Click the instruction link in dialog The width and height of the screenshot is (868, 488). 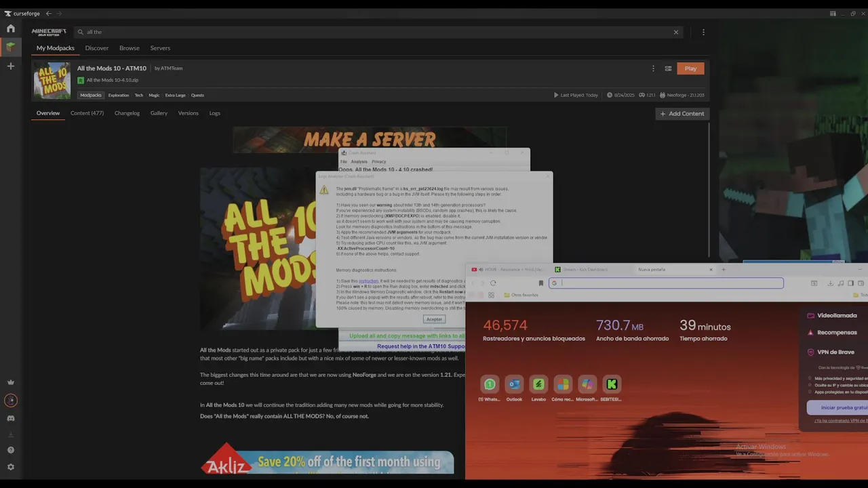pos(368,281)
